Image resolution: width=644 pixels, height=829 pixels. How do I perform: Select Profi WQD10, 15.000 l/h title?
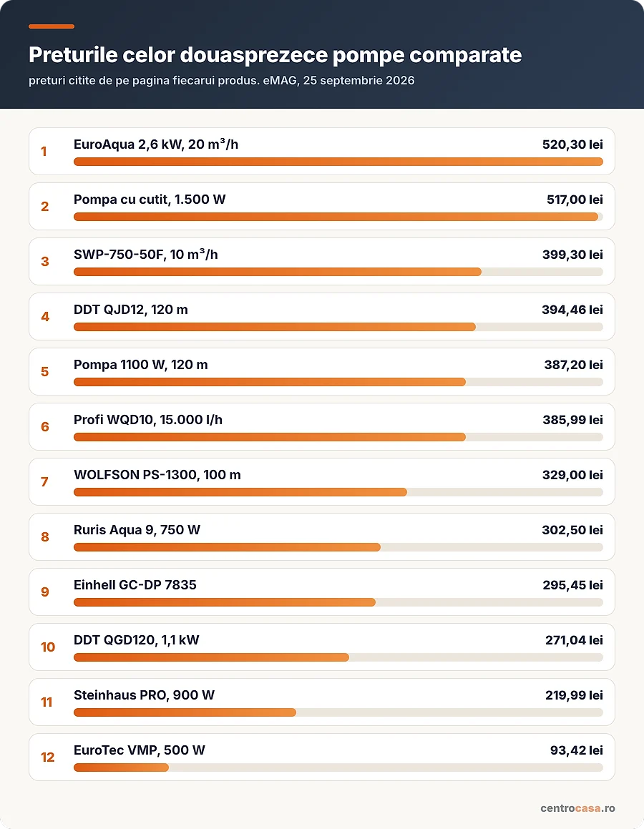tap(148, 420)
